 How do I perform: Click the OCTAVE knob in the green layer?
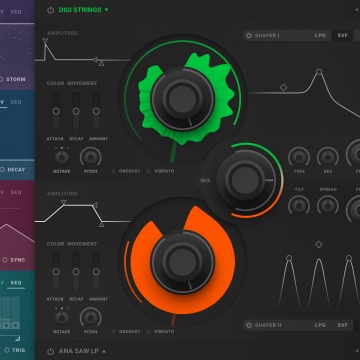coord(62,157)
